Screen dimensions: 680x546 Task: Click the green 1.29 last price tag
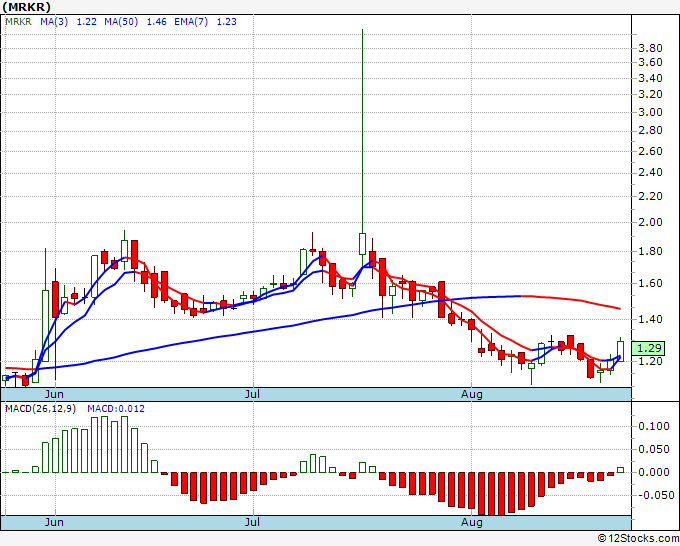tap(648, 348)
